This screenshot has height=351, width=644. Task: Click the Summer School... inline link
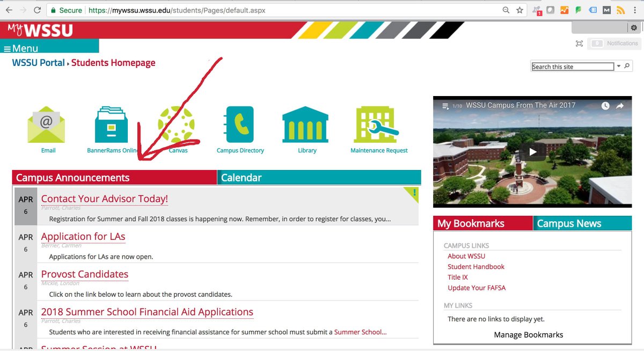click(x=360, y=332)
